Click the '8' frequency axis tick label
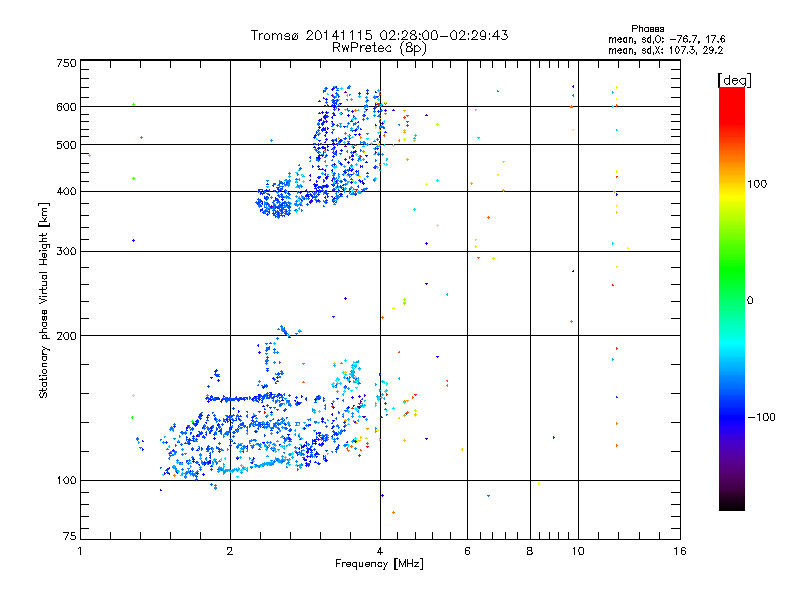 pyautogui.click(x=530, y=551)
